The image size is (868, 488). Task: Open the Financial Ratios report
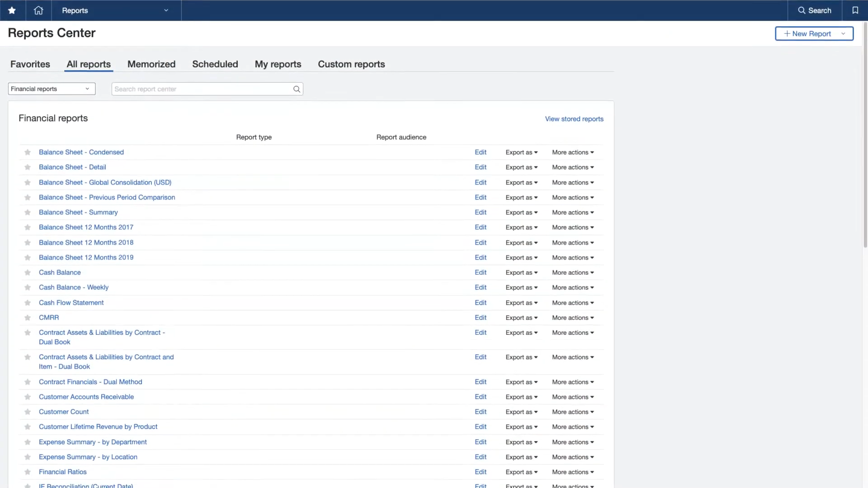[x=62, y=472]
